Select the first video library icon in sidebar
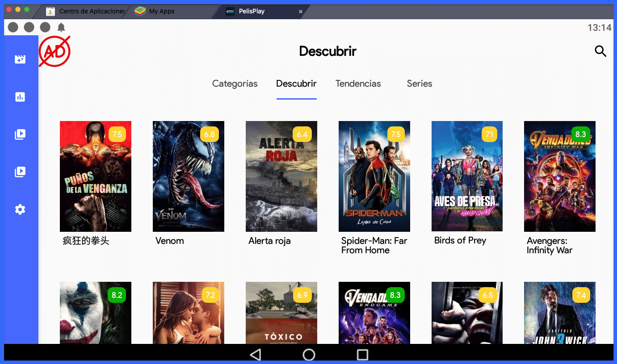The height and width of the screenshot is (364, 617). click(20, 134)
